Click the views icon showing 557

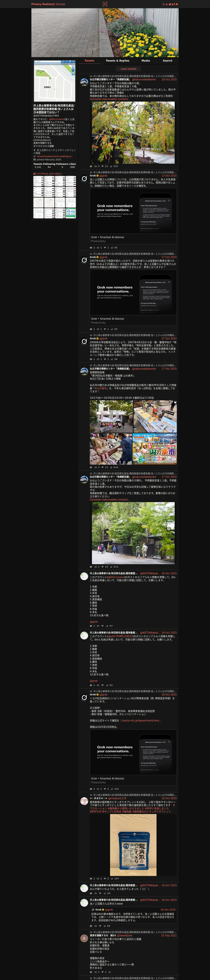(x=111, y=166)
